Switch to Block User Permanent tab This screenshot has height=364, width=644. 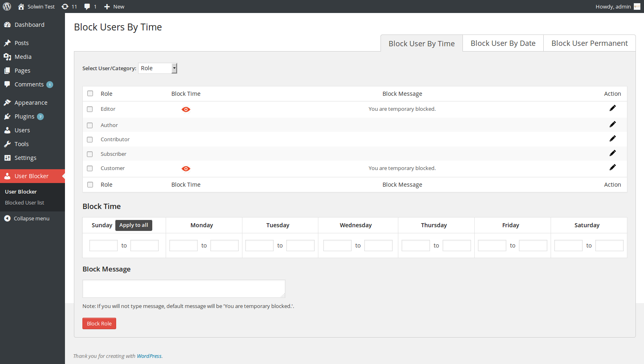[590, 43]
